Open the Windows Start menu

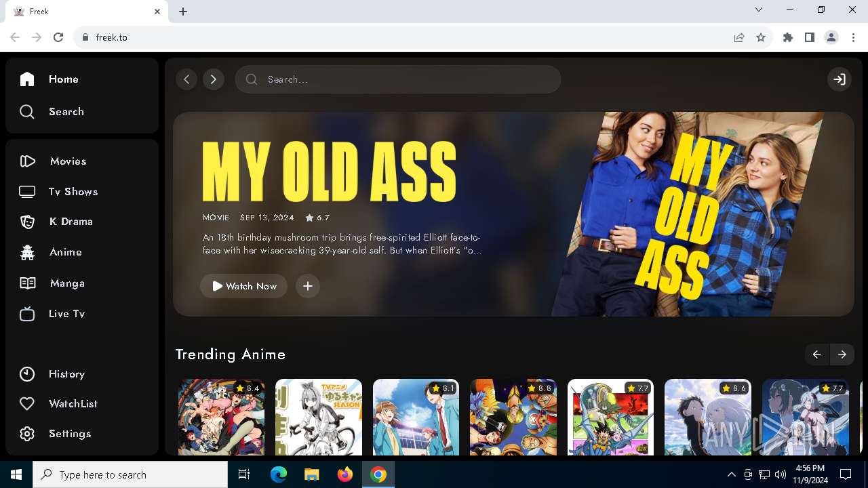tap(16, 474)
